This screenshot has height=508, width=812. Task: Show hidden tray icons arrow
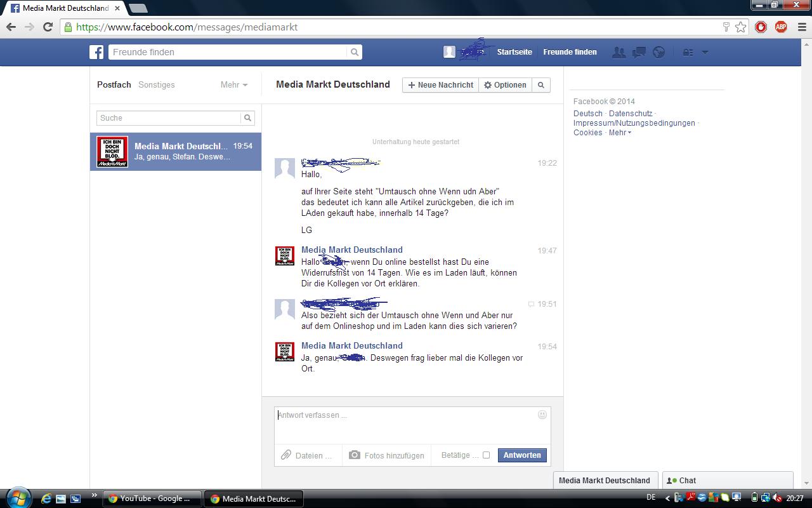tap(668, 498)
